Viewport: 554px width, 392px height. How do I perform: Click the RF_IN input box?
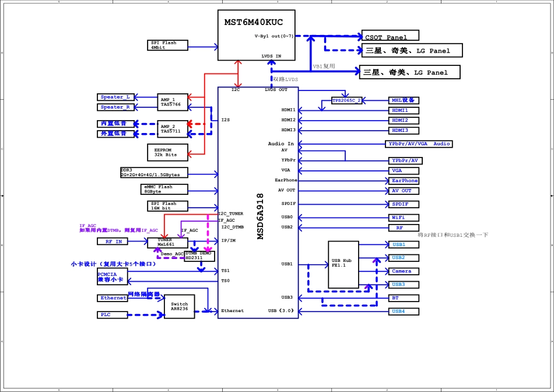pos(113,242)
